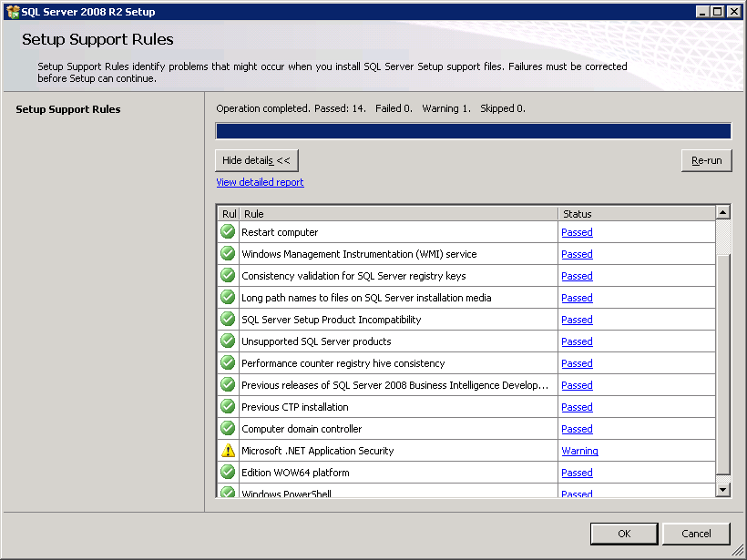
Task: Click the check icon for WMI service rule
Action: (x=228, y=253)
